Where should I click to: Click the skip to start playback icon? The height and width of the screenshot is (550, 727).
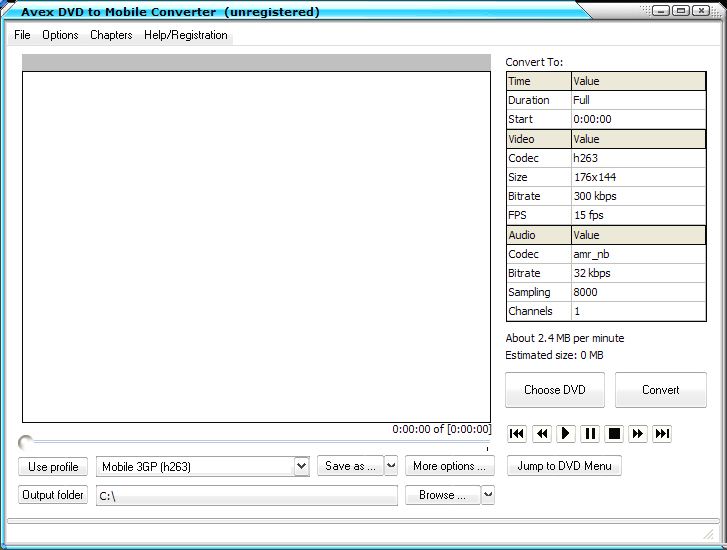pyautogui.click(x=517, y=433)
